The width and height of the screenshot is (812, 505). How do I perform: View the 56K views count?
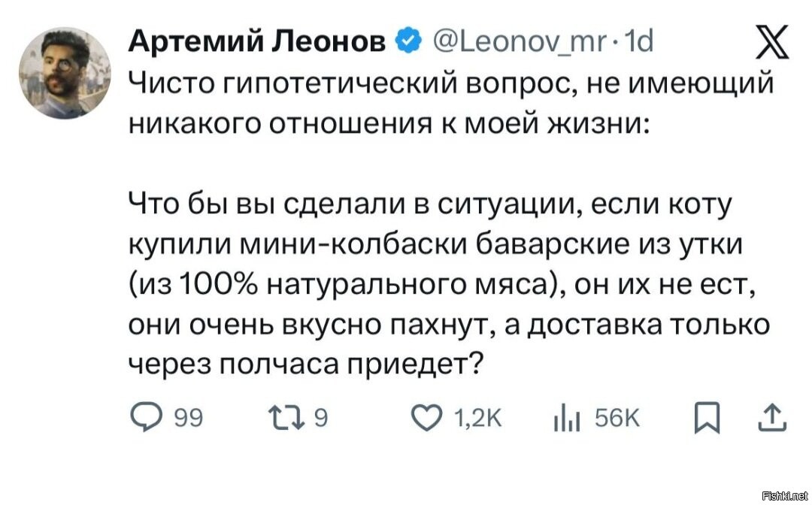[x=617, y=418]
